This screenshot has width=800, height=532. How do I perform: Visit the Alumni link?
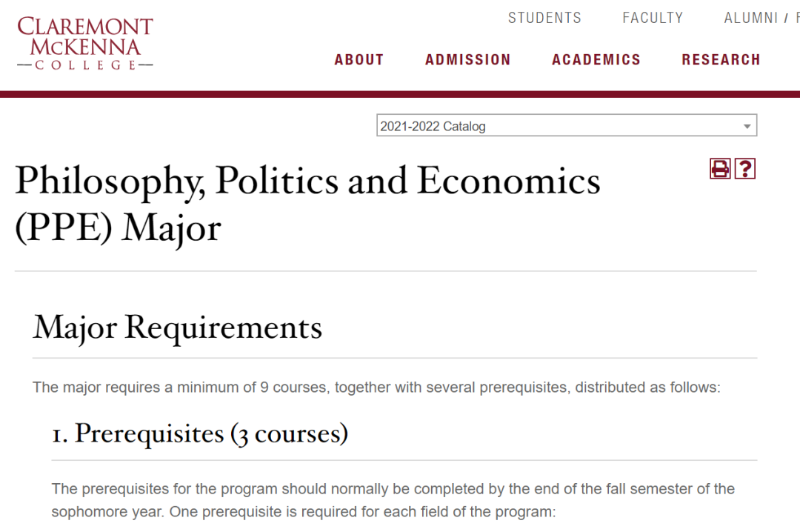[750, 18]
